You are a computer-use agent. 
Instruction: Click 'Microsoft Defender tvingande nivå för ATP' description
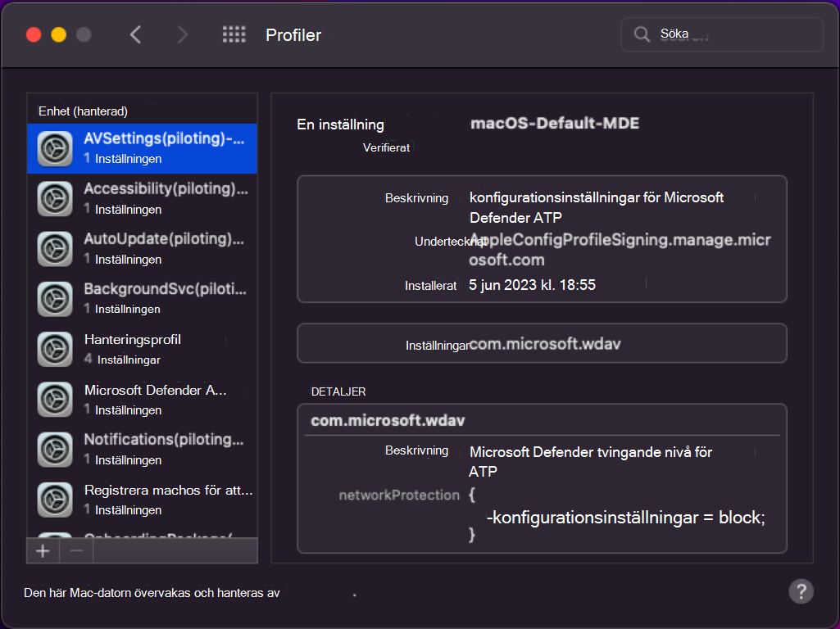click(590, 461)
